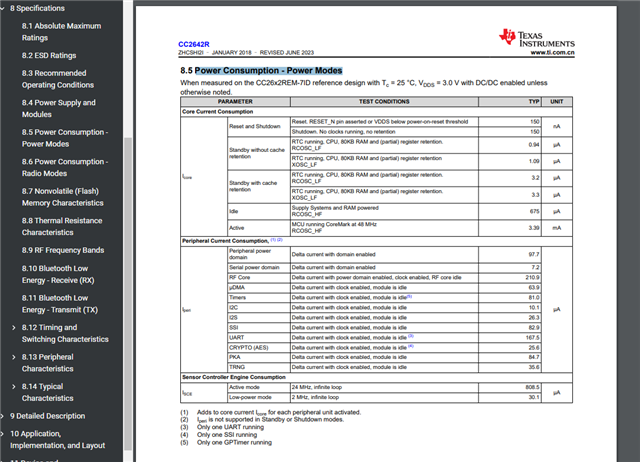Click the TYP column header
This screenshot has height=462, width=640.
pyautogui.click(x=510, y=102)
